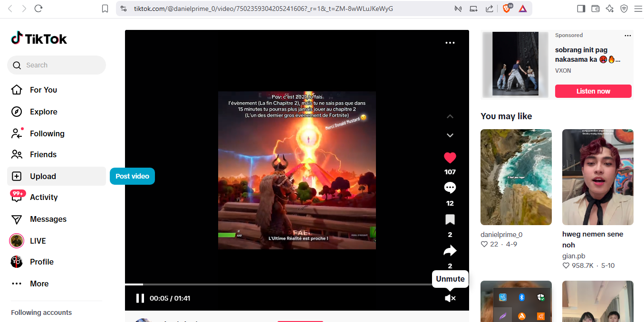
Task: Click the Search field
Action: point(57,65)
